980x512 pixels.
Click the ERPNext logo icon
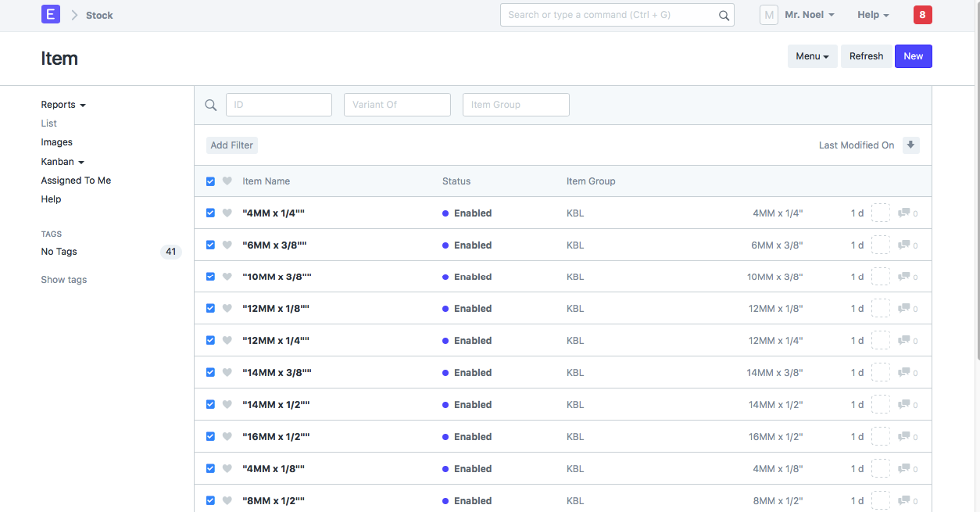pos(50,14)
